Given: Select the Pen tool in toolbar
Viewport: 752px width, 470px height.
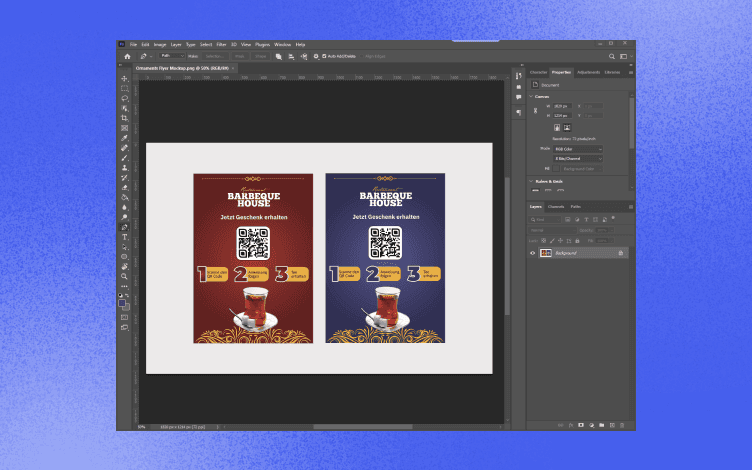Looking at the screenshot, I should pyautogui.click(x=125, y=227).
